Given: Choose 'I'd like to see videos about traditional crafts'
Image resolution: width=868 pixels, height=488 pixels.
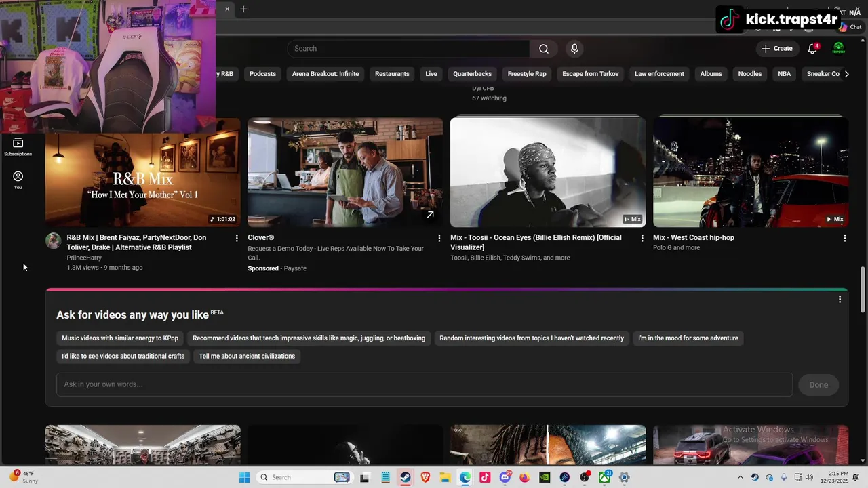Looking at the screenshot, I should click(x=123, y=357).
